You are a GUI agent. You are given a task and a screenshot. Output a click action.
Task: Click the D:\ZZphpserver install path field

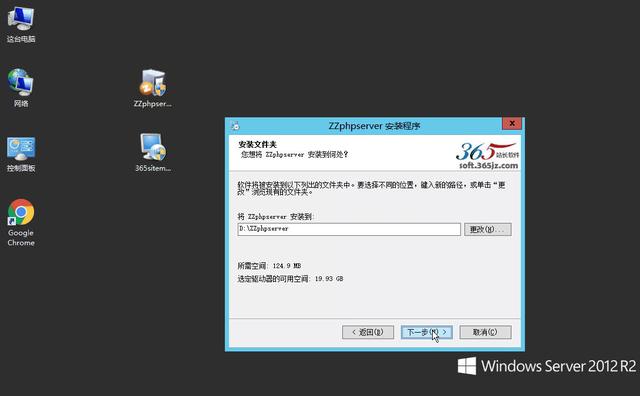click(349, 229)
